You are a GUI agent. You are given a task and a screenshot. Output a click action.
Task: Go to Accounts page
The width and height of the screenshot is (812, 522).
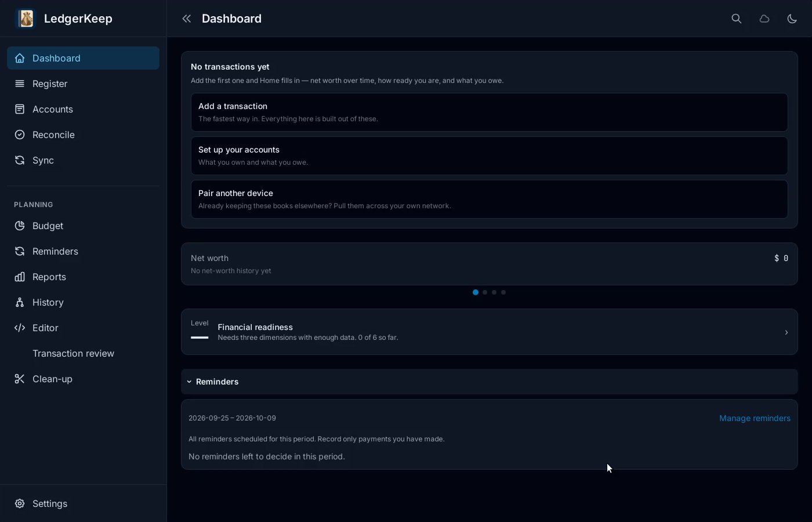point(83,109)
